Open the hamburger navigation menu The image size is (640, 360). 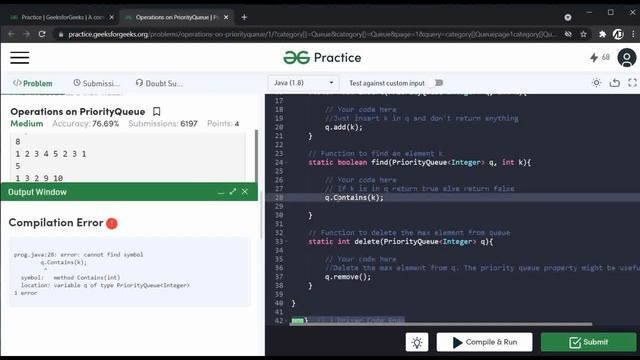20,58
